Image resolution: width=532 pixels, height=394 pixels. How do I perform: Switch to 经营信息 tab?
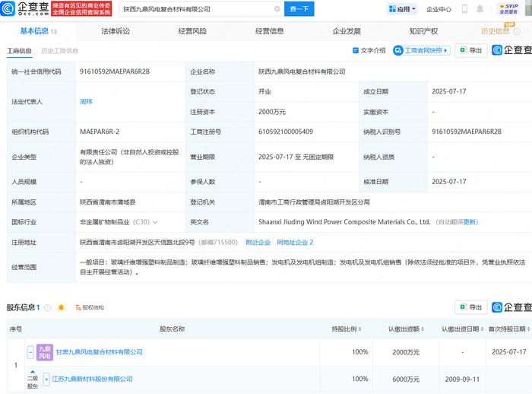269,31
